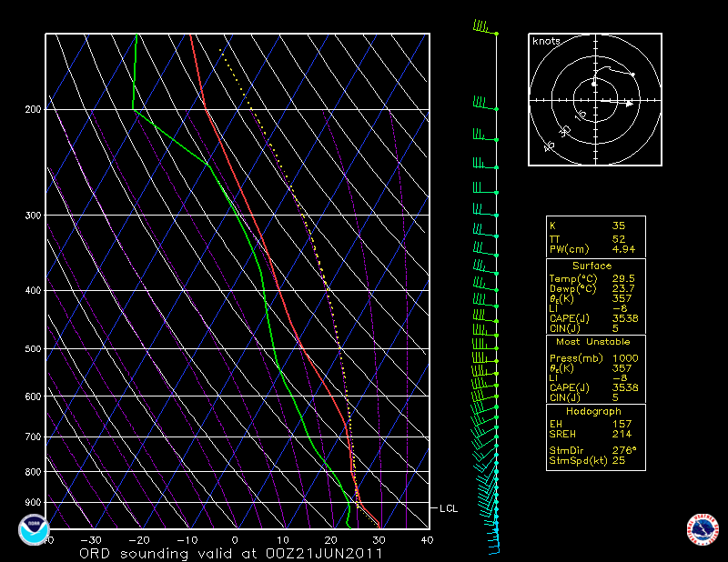Image resolution: width=728 pixels, height=562 pixels.
Task: Click the surface Temp value 29.5
Action: pos(623,279)
